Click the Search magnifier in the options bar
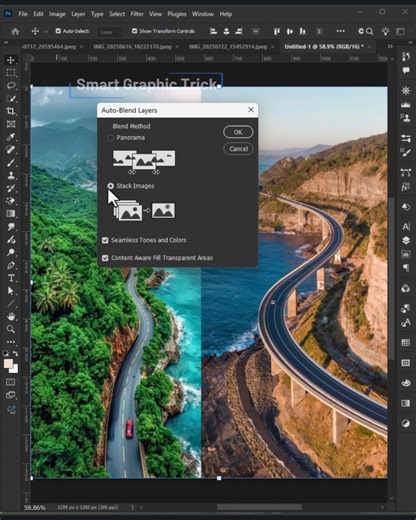The height and width of the screenshot is (520, 416). [370, 31]
